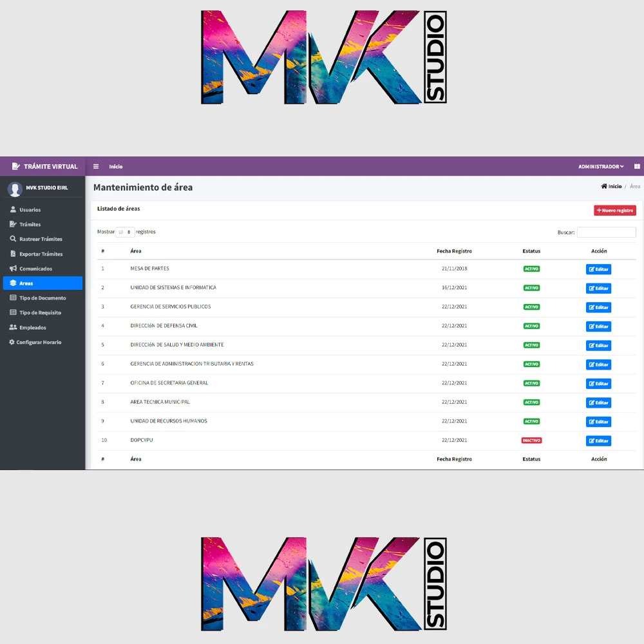Open the grid icon in the top-right corner
Screen dimensions: 644x644
click(x=637, y=166)
